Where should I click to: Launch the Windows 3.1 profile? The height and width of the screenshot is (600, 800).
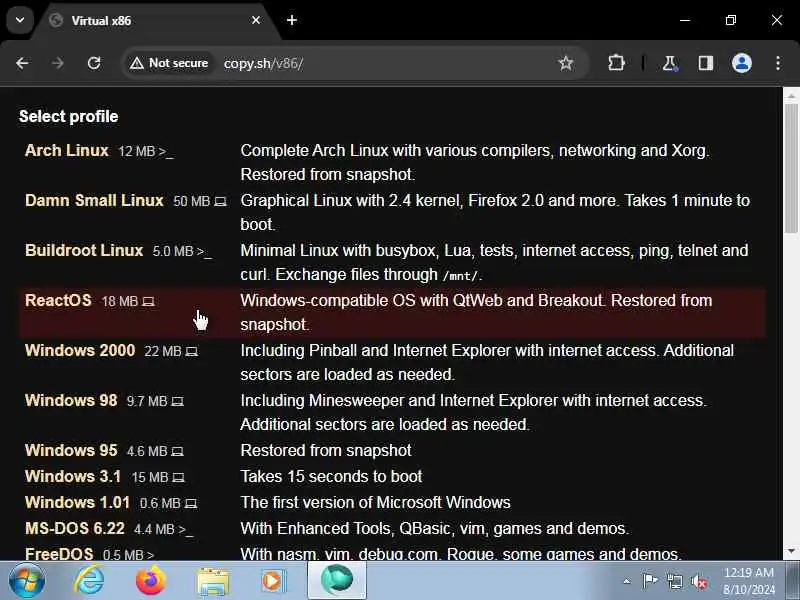click(73, 477)
